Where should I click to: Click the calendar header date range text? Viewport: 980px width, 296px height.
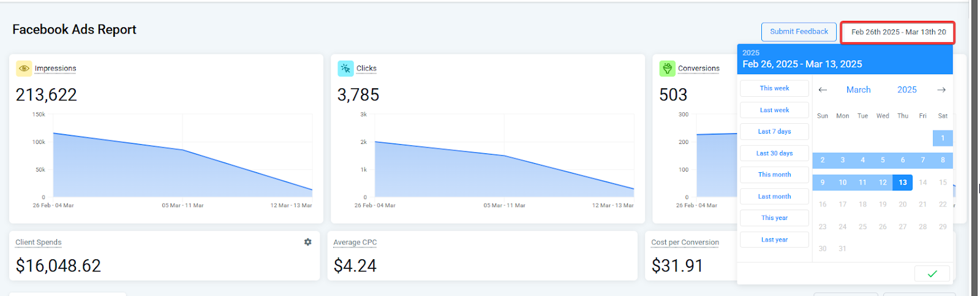(802, 64)
